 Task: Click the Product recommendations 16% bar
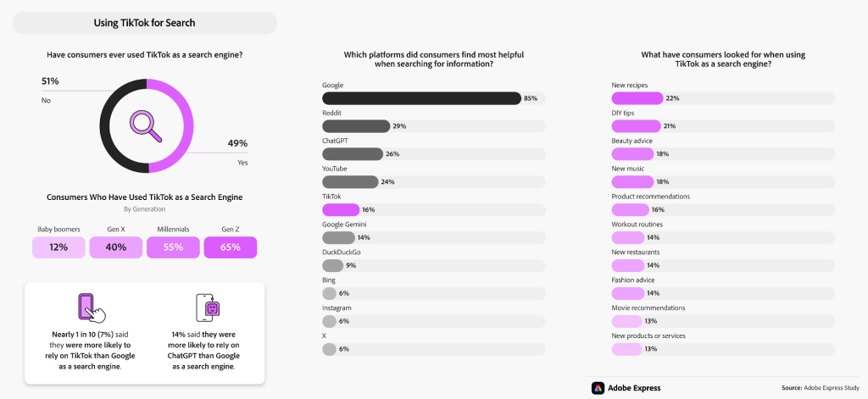point(630,210)
